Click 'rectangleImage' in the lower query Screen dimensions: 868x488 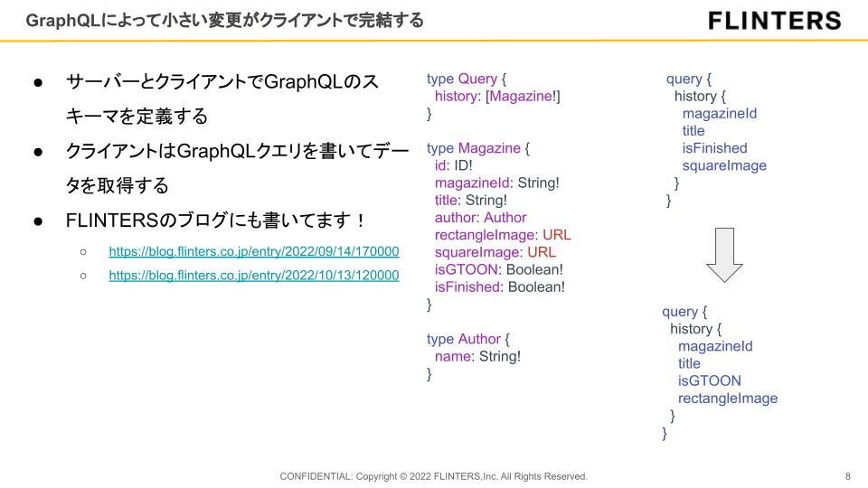(x=728, y=399)
